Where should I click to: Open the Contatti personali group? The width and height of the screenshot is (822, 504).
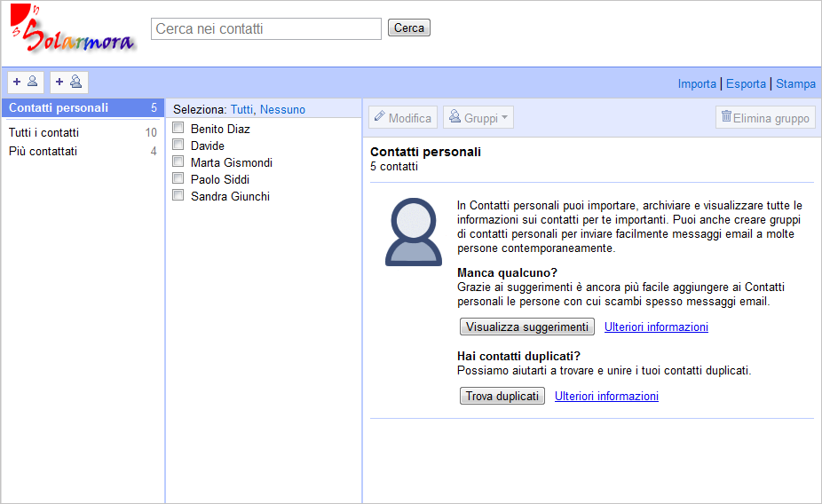[83, 108]
